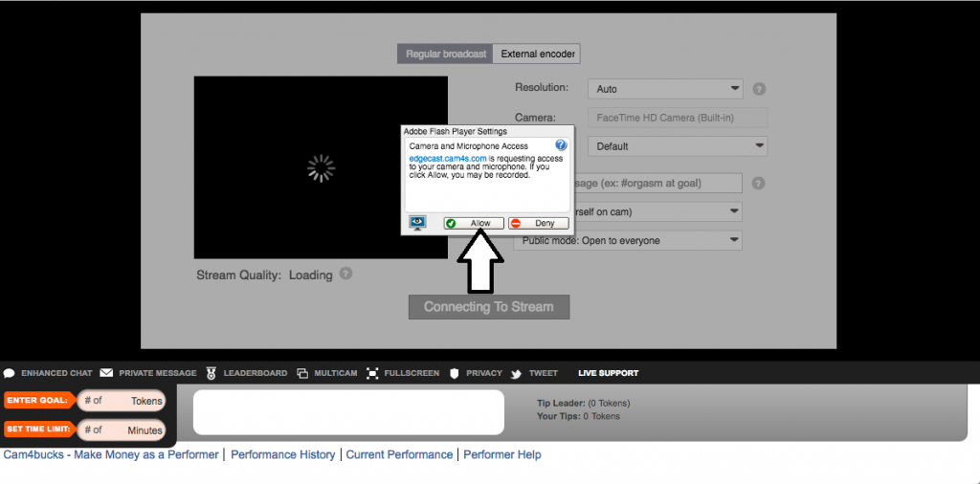
Task: Expand the Resolution dropdown set to Auto
Action: click(x=665, y=89)
